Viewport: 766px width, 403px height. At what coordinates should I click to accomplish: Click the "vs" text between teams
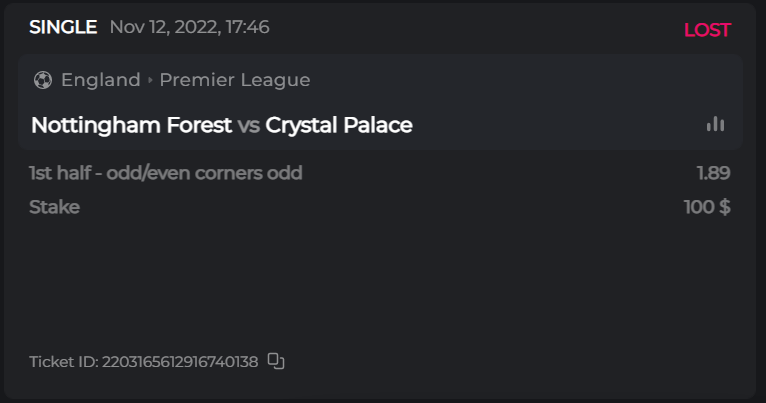point(249,125)
